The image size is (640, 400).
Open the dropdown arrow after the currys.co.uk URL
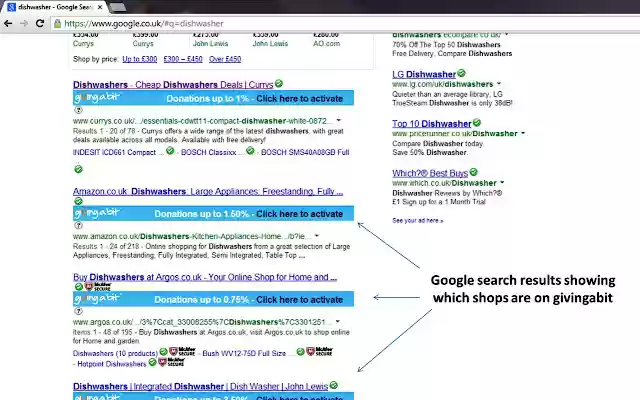point(338,120)
